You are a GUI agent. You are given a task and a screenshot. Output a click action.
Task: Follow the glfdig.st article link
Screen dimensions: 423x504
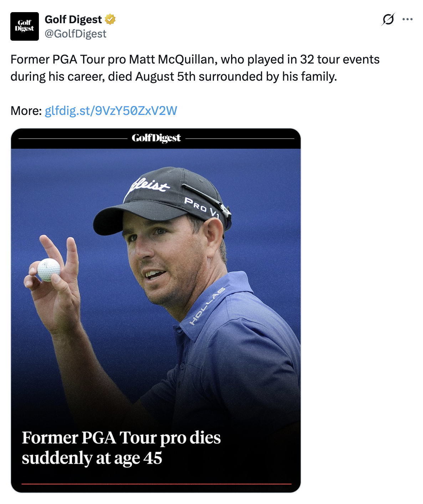(x=111, y=111)
